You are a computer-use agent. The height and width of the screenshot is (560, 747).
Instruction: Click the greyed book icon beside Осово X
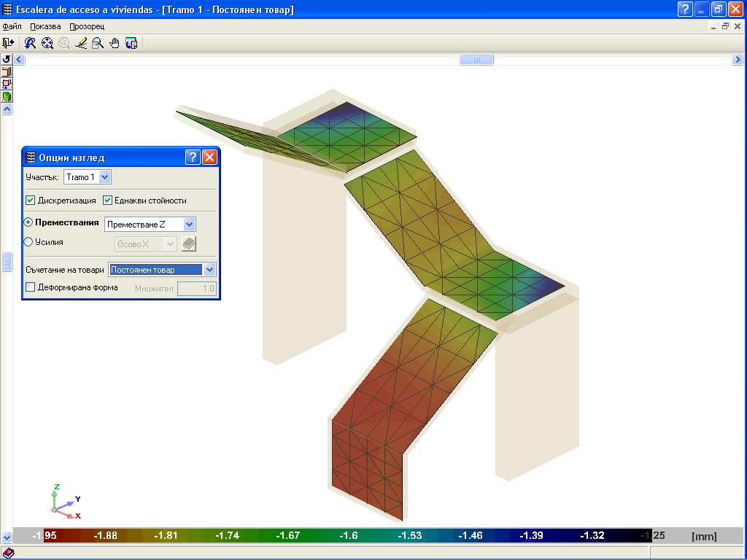click(x=189, y=244)
